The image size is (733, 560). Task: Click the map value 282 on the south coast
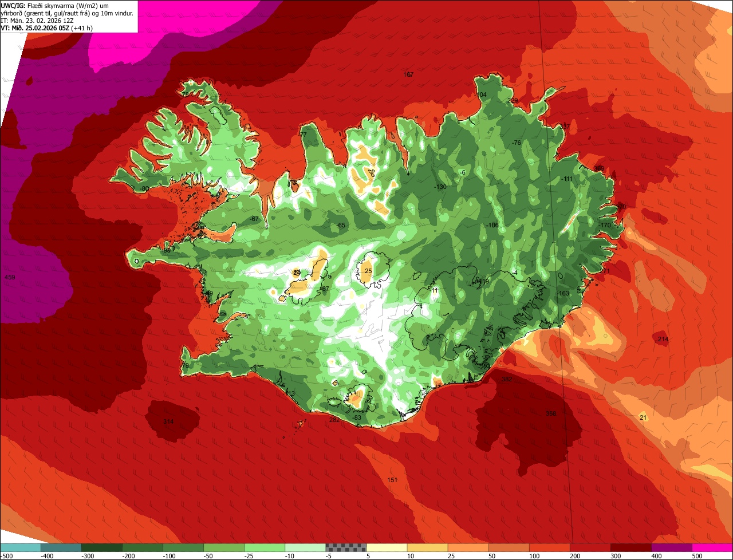point(334,420)
